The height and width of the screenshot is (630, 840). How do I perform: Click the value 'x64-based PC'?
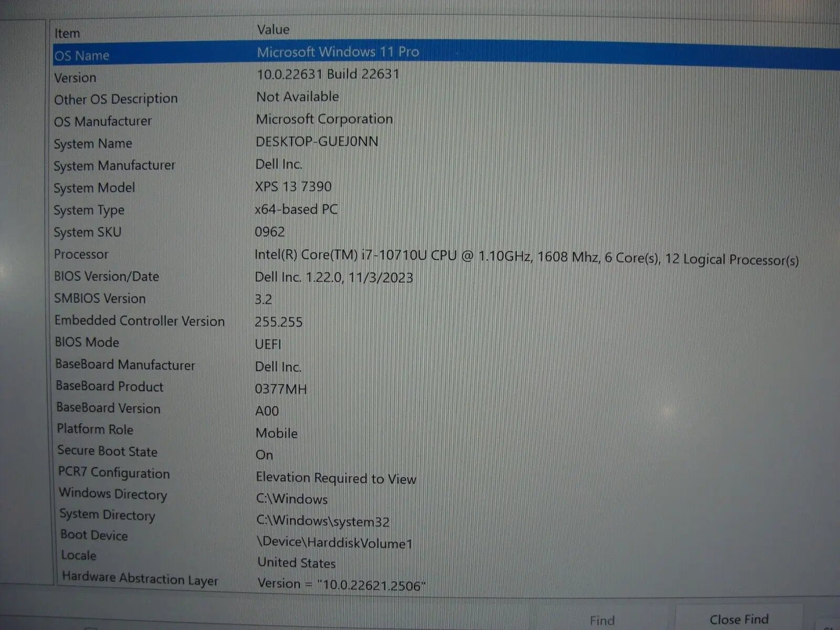pos(296,209)
